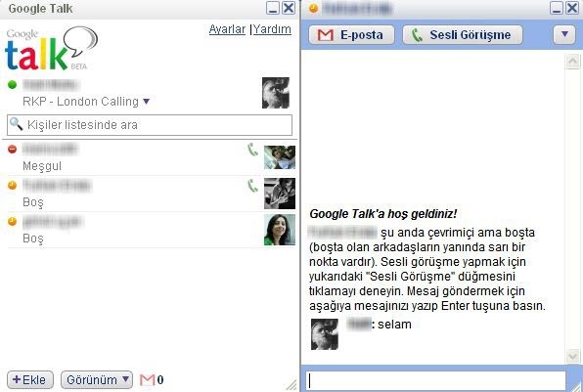Click your own profile picture
583x392 pixels.
pos(276,93)
